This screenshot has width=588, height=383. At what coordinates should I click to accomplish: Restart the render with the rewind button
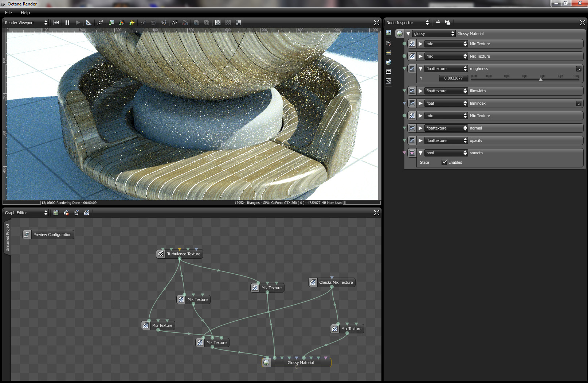[56, 23]
